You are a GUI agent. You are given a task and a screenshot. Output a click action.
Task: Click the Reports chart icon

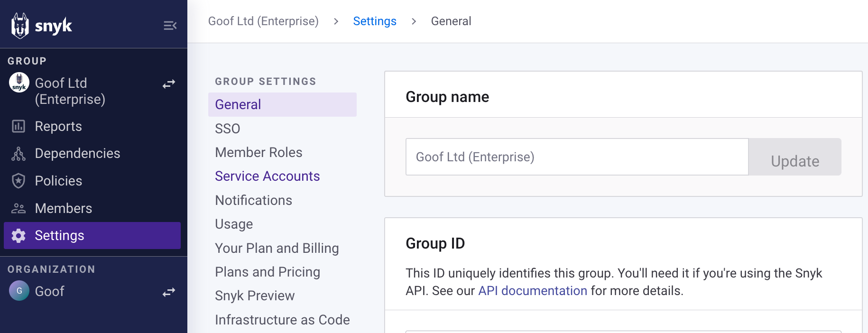(18, 126)
